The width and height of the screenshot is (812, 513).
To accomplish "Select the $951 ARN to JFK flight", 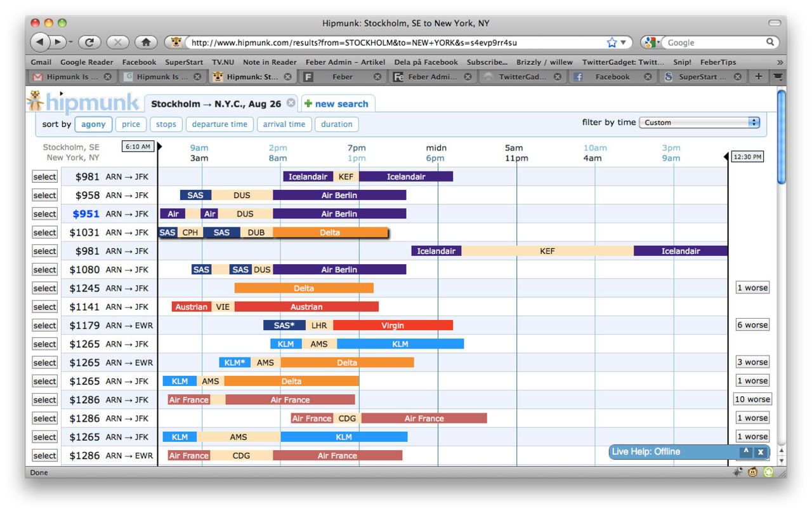I will pos(44,214).
